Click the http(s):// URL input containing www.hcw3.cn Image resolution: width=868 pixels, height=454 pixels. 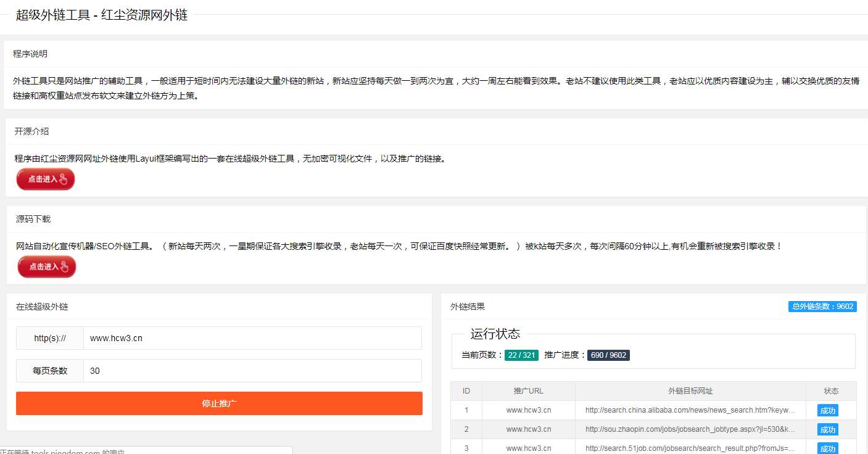coord(252,338)
